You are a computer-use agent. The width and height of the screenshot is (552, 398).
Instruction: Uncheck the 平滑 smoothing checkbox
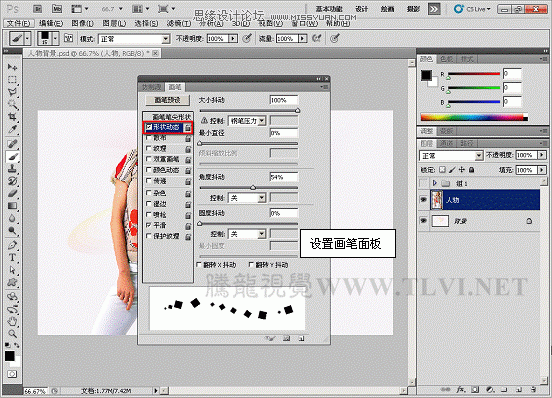149,225
